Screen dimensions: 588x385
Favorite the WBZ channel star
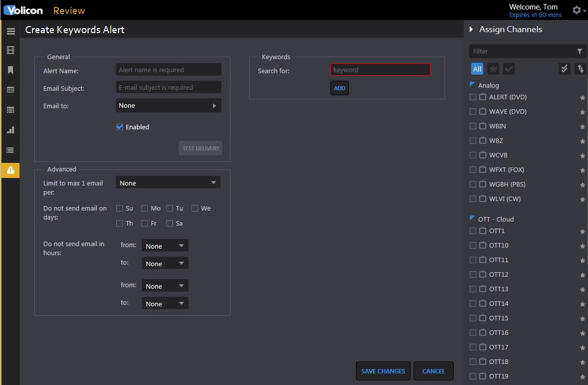pyautogui.click(x=582, y=141)
